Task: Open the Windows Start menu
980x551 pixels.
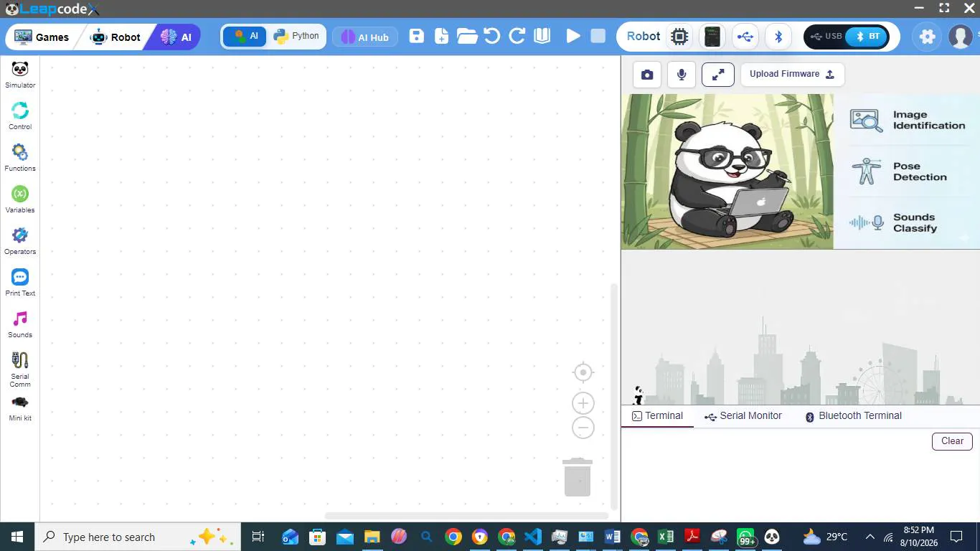Action: point(17,537)
